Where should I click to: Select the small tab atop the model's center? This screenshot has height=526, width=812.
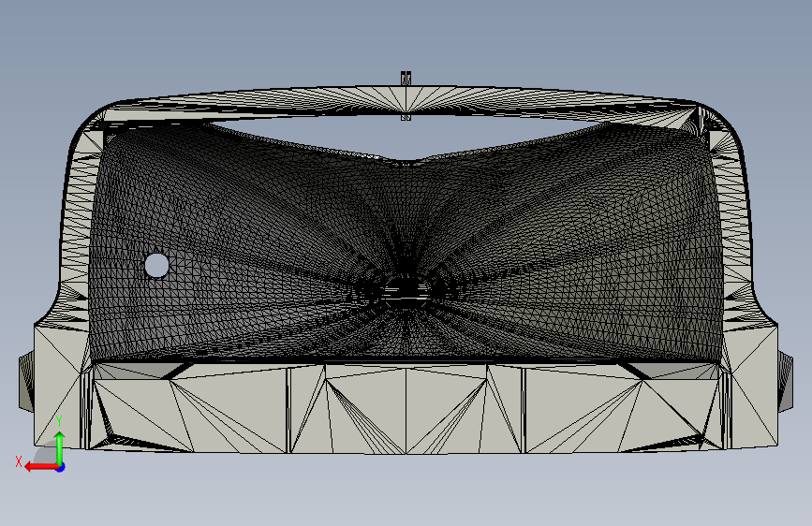pyautogui.click(x=406, y=80)
